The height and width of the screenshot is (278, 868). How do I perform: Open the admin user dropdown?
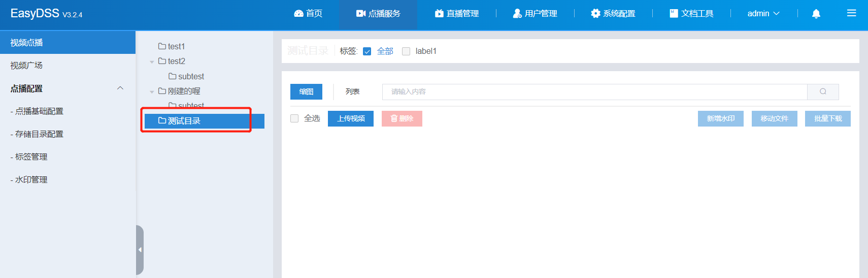pos(763,14)
